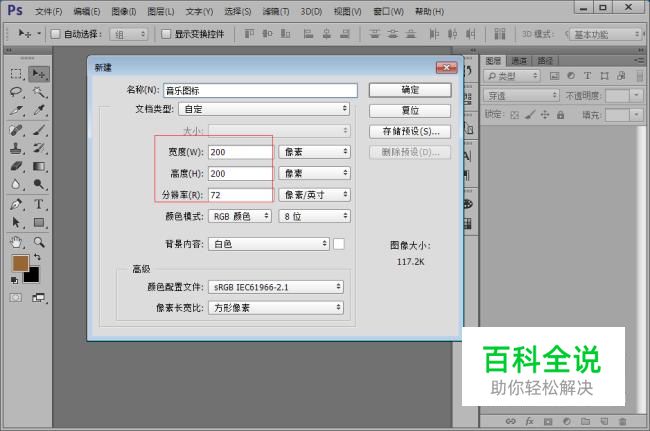Select the Horizontal Type tool
The image size is (650, 431).
pos(39,204)
